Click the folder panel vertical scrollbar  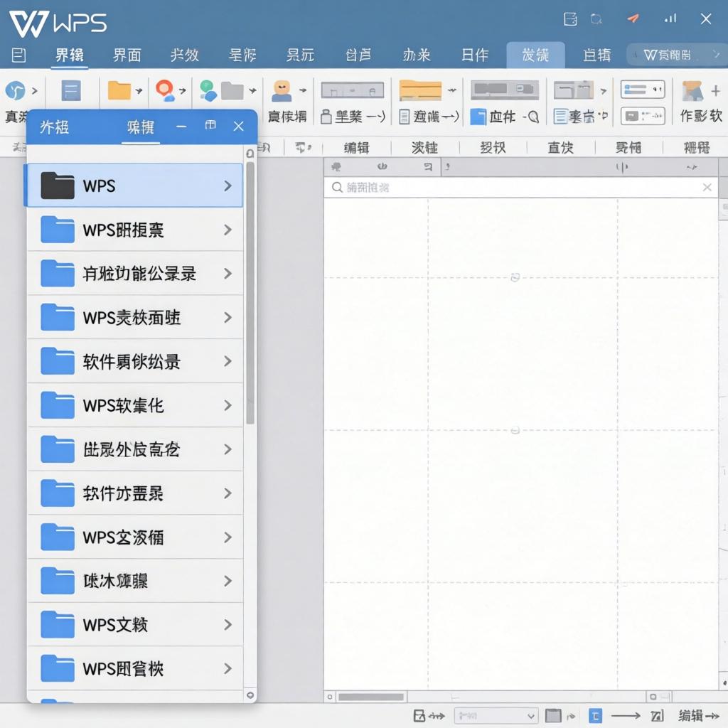(250, 292)
